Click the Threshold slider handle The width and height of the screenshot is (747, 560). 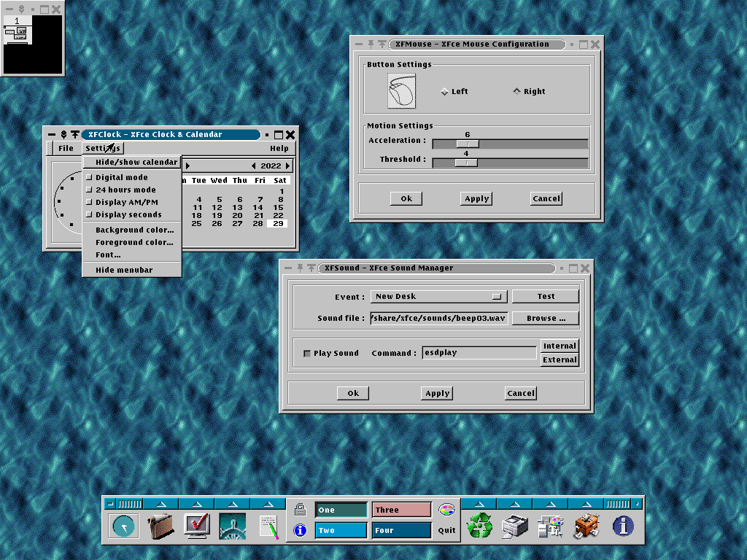pyautogui.click(x=466, y=163)
